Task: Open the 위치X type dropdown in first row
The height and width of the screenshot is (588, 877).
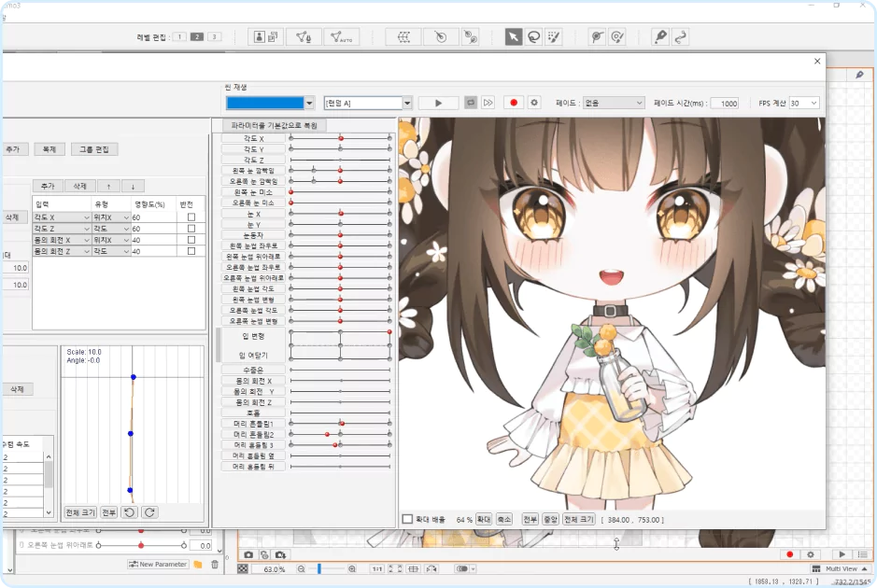Action: pyautogui.click(x=111, y=217)
